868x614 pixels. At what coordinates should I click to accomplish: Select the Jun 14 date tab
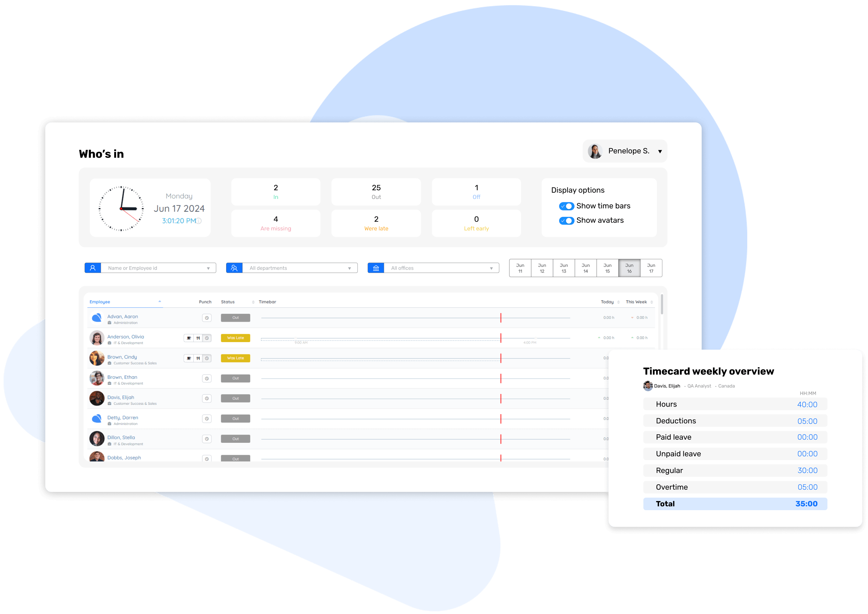pos(586,268)
